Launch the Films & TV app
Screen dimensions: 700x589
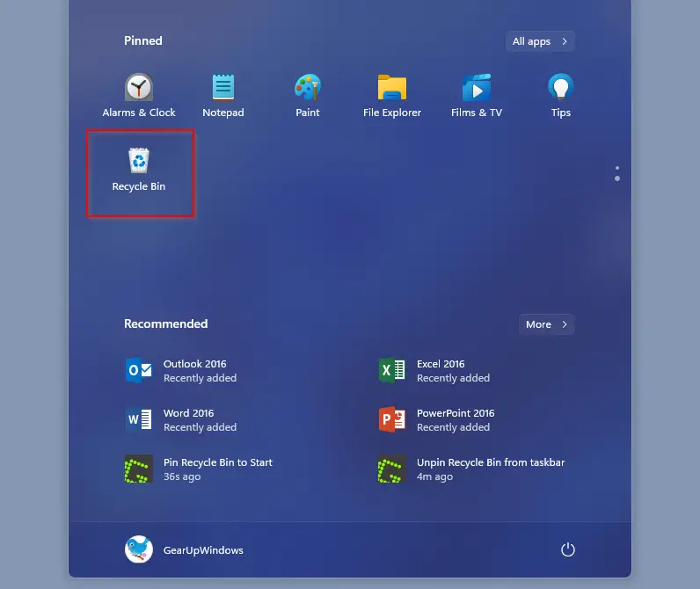pos(477,96)
